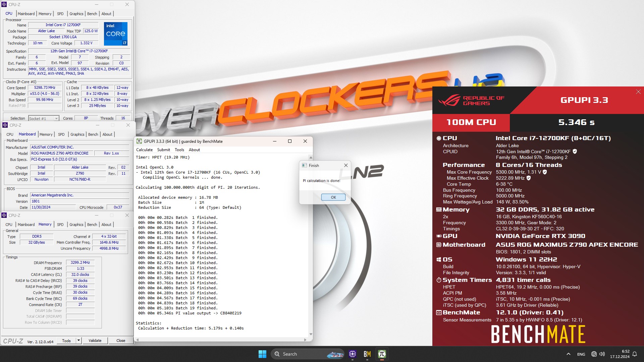Click the CPU-Z Tools button
This screenshot has width=644, height=362.
[x=66, y=341]
